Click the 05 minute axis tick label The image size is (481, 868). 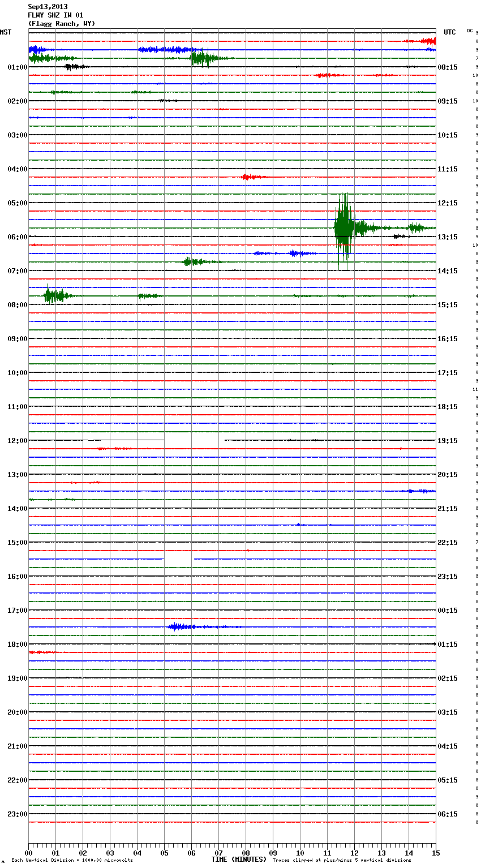[164, 853]
